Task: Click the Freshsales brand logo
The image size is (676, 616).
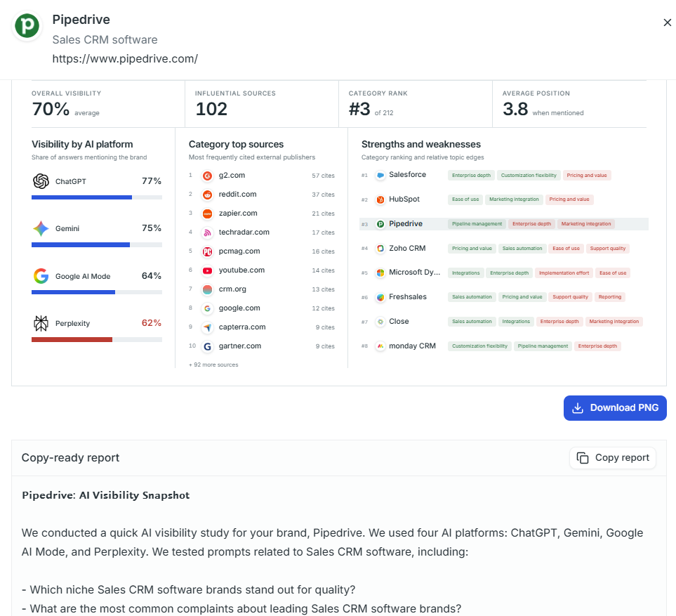Action: click(x=380, y=297)
